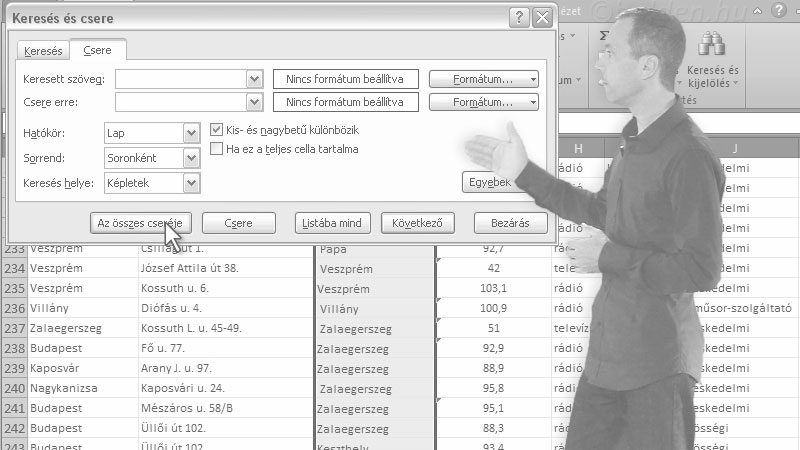Image resolution: width=800 pixels, height=450 pixels.
Task: Click cell Üllői út 102. in row 242
Action: pyautogui.click(x=226, y=428)
